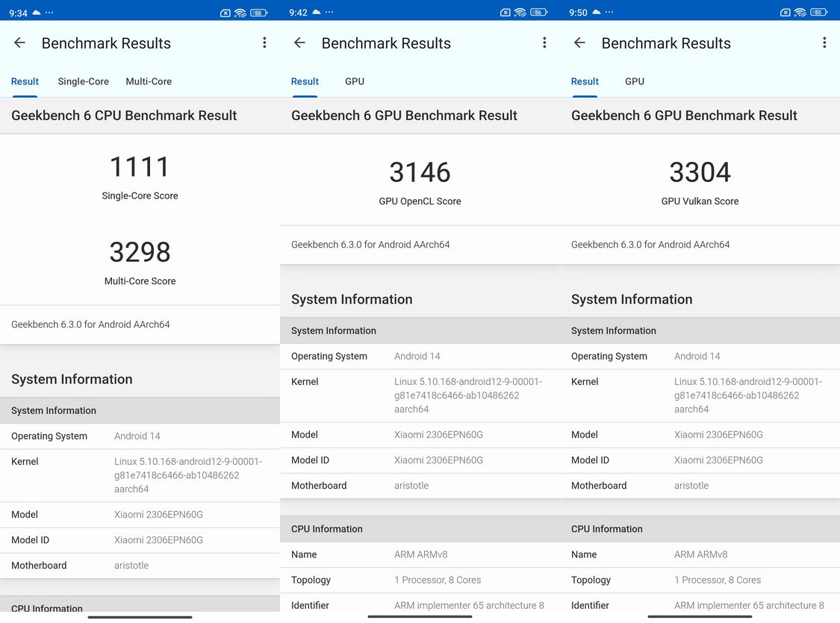Tap navigation gesture bar under OpenCL screen
This screenshot has height=623, width=840.
[420, 616]
